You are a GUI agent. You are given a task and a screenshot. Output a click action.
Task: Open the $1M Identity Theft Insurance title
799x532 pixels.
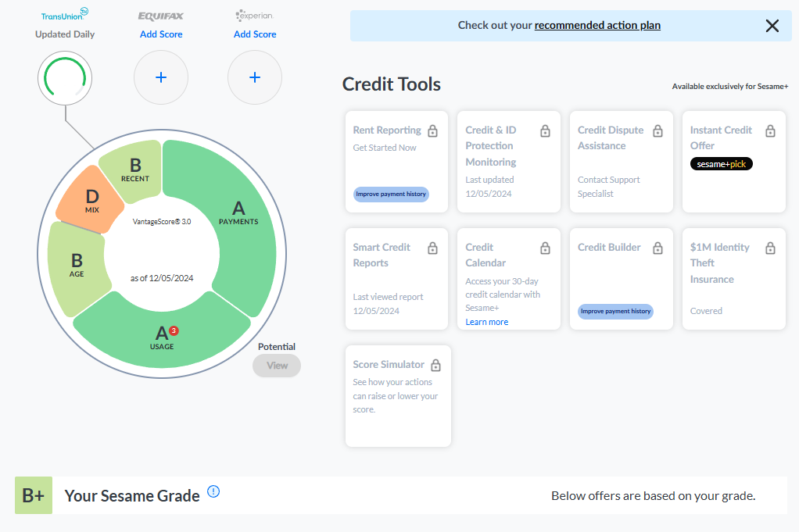click(x=719, y=263)
